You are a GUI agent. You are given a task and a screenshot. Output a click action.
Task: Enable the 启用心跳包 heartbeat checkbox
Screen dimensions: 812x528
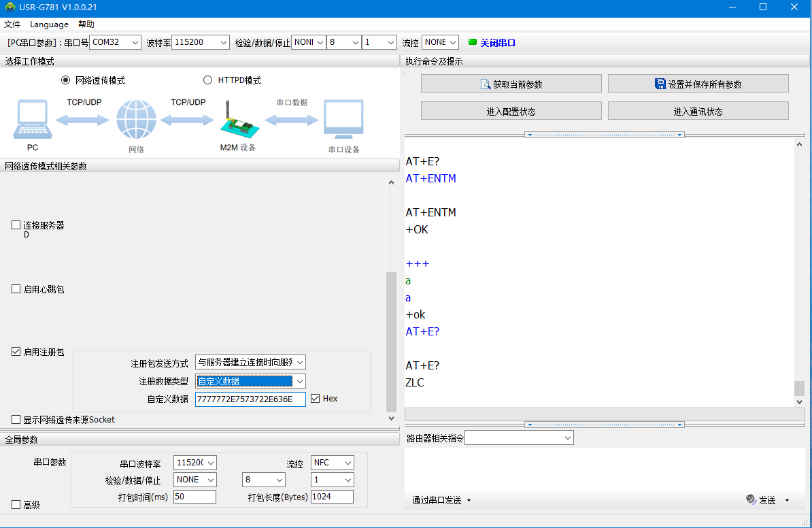tap(16, 289)
